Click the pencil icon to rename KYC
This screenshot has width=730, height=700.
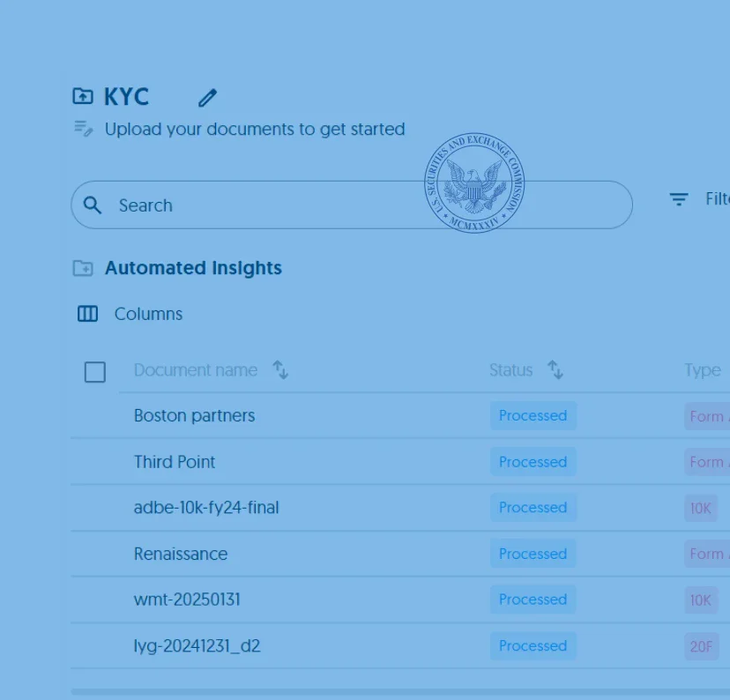pyautogui.click(x=207, y=97)
